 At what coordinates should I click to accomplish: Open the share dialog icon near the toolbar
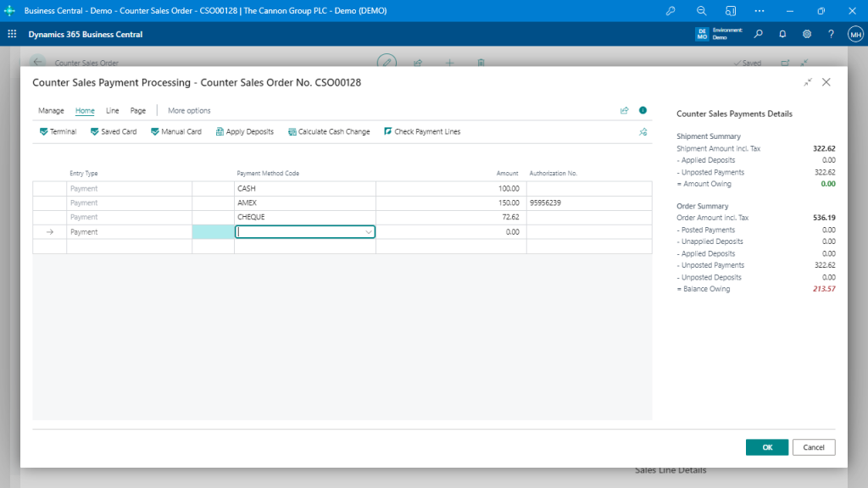point(624,110)
